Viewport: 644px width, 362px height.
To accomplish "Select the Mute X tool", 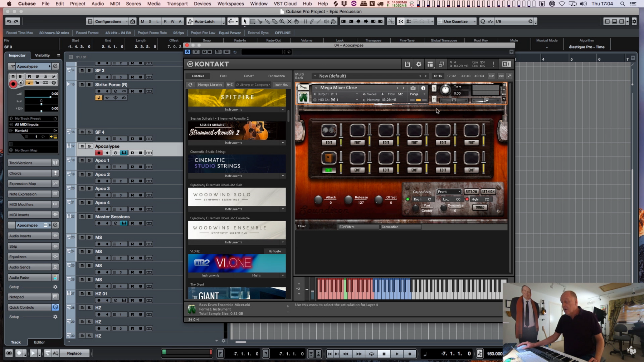I will [289, 21].
